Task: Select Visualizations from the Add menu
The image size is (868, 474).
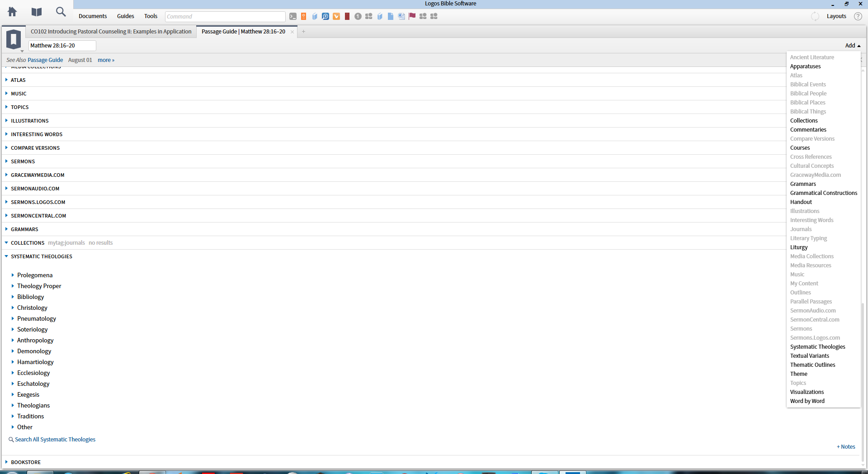Action: point(807,392)
